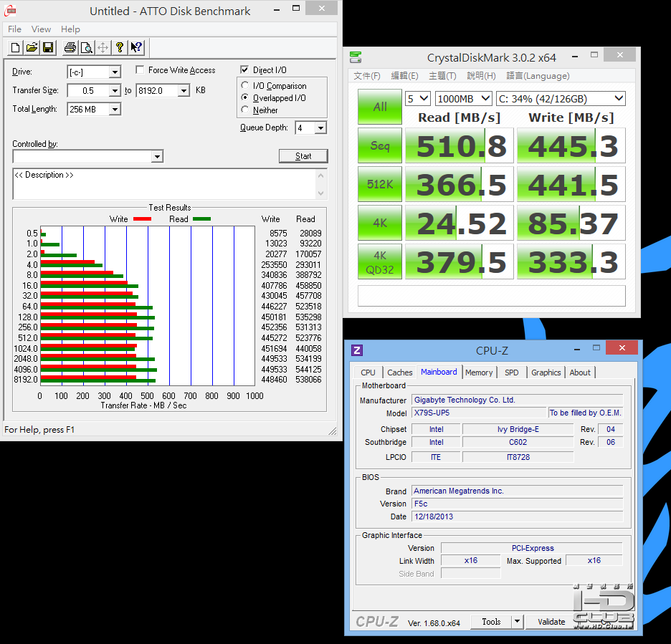The height and width of the screenshot is (644, 671).
Task: Open the Total Length 256 MB dropdown
Action: coord(115,110)
